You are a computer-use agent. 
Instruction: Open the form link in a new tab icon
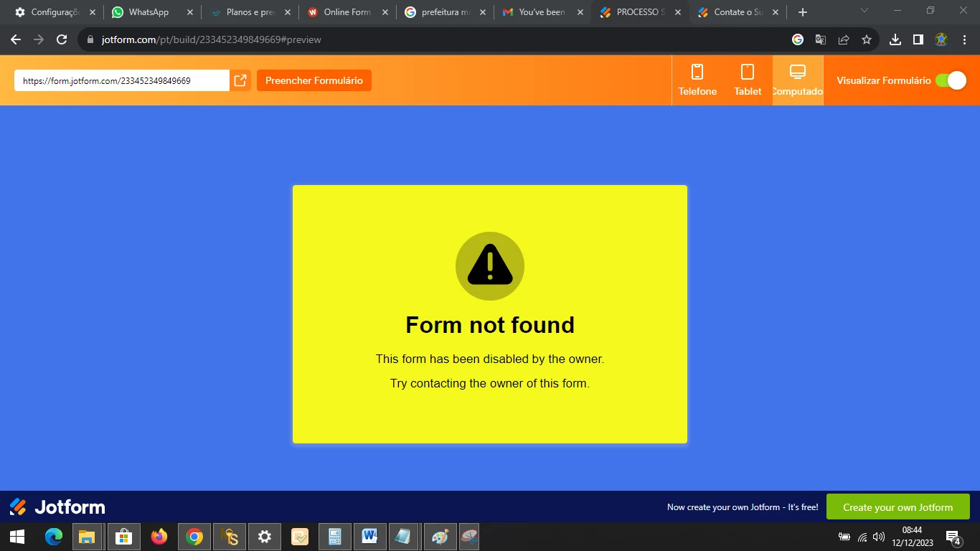tap(240, 80)
